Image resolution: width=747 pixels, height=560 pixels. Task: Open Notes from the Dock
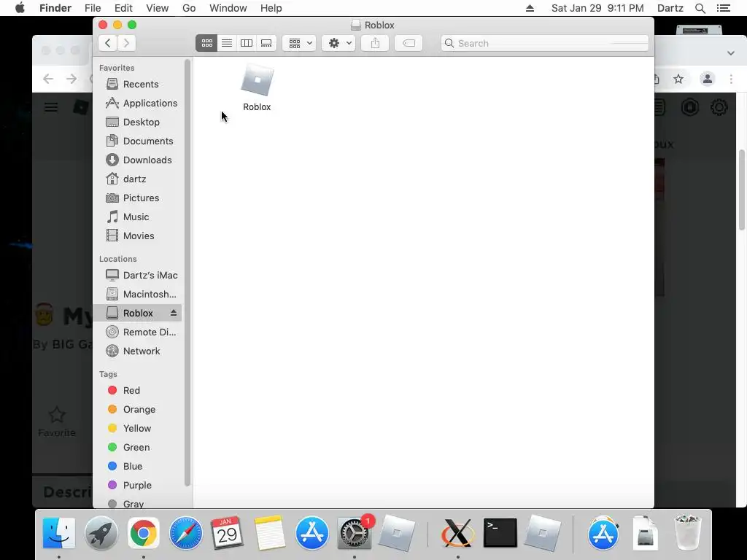(270, 533)
